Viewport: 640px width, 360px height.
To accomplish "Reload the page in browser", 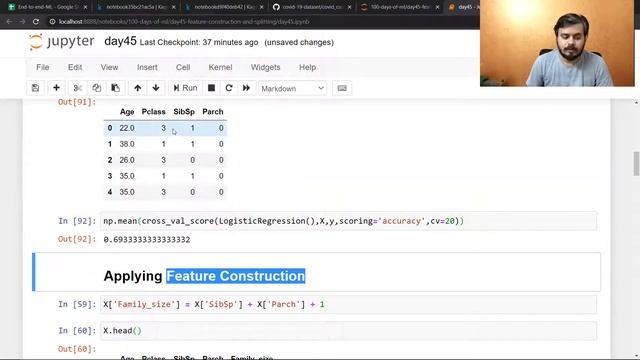I will coord(36,22).
